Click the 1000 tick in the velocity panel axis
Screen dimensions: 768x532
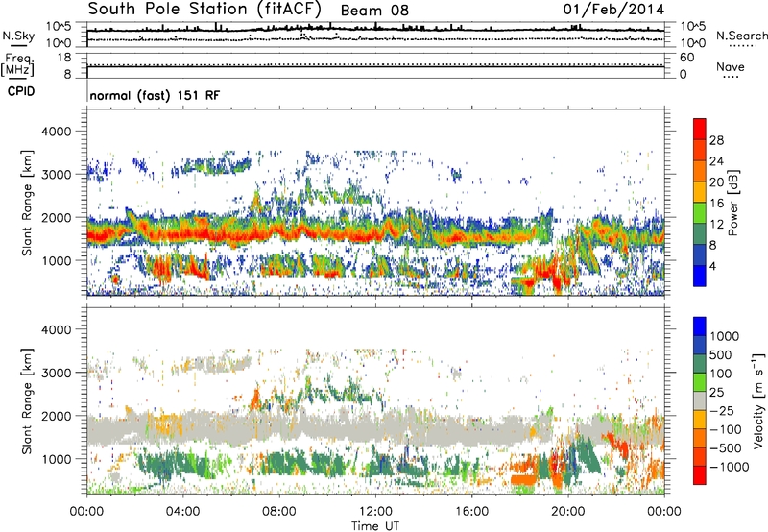tap(56, 459)
